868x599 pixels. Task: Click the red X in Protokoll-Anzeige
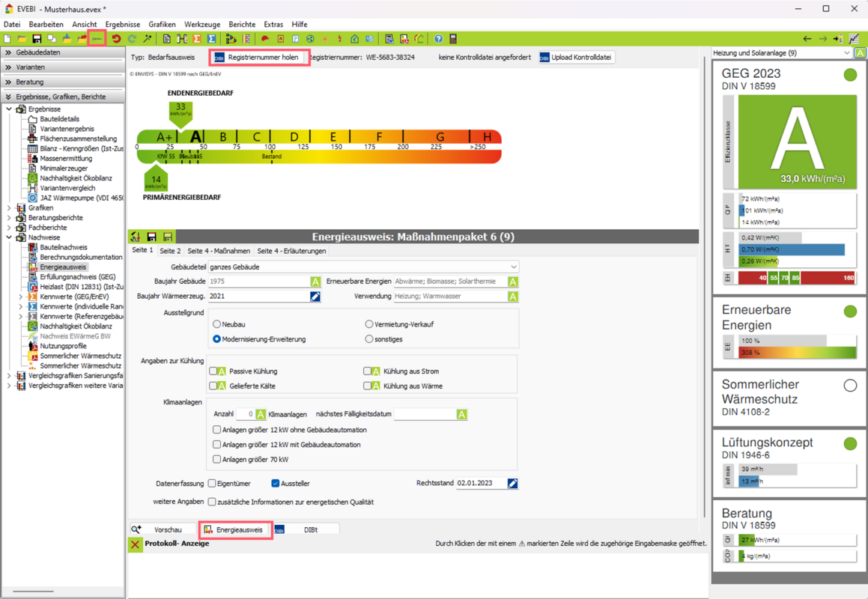(x=135, y=544)
